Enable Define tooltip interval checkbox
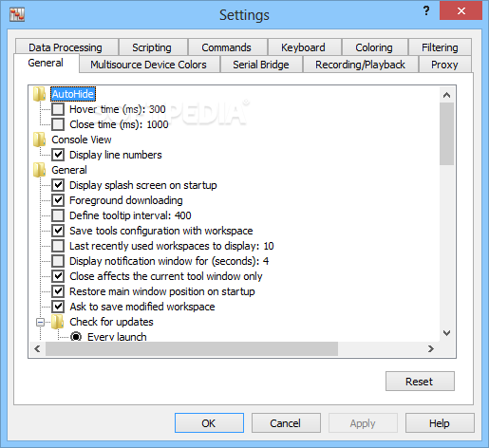The width and height of the screenshot is (489, 448). (58, 215)
